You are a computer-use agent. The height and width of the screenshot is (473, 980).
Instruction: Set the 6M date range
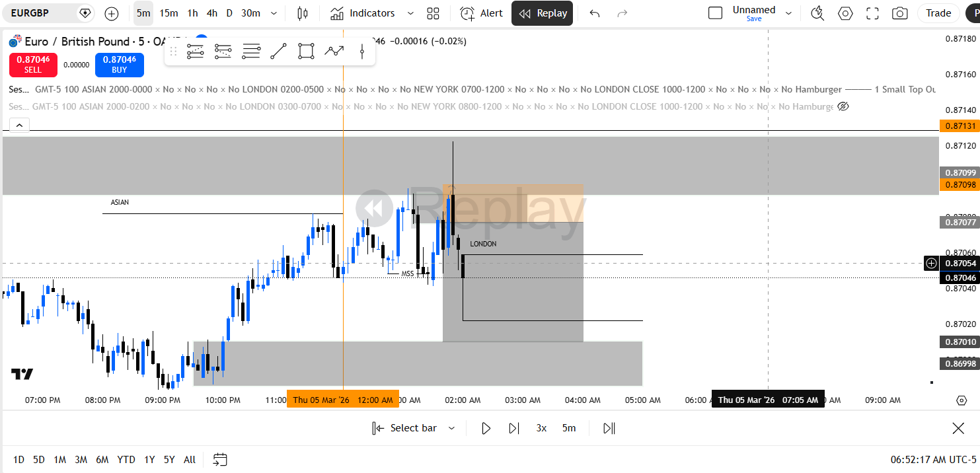(x=102, y=460)
